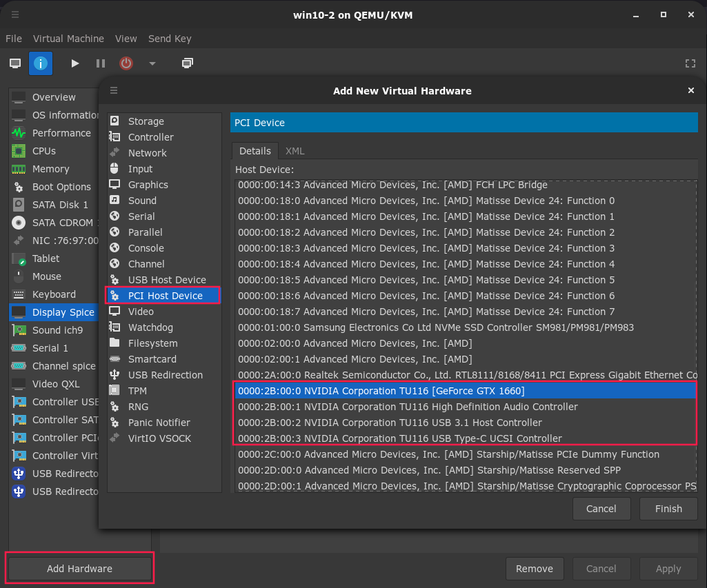The height and width of the screenshot is (588, 707).
Task: Select Storage hardware type
Action: click(165, 121)
